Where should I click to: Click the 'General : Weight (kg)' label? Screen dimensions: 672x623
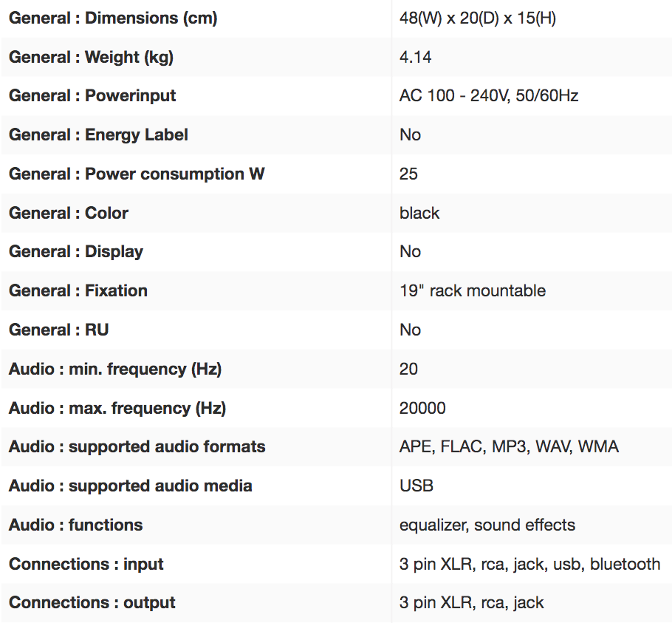coord(91,57)
